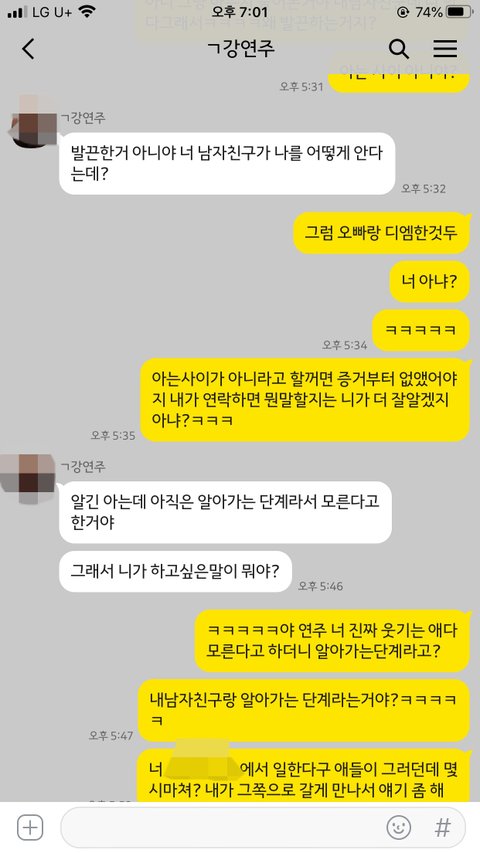Open the chat search magnifier icon
This screenshot has width=480, height=853.
(398, 49)
